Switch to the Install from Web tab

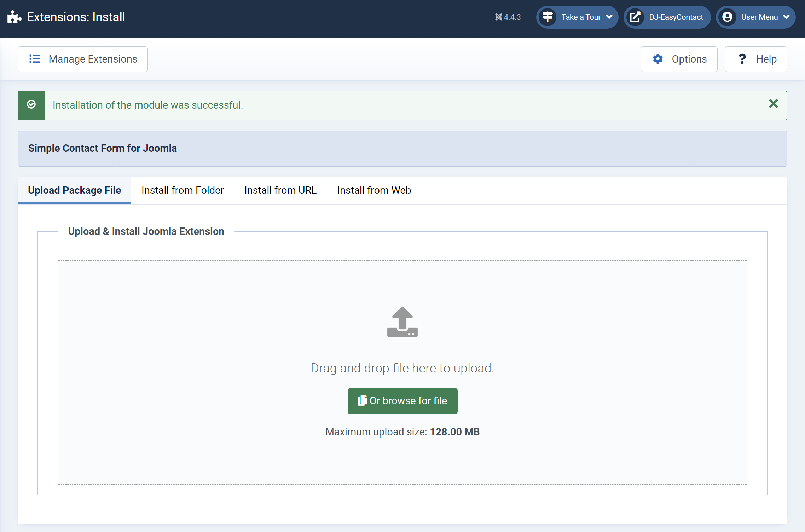point(374,190)
